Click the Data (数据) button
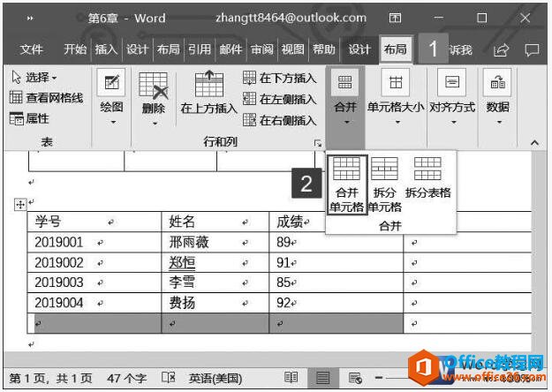Image resolution: width=552 pixels, height=392 pixels. click(x=498, y=97)
